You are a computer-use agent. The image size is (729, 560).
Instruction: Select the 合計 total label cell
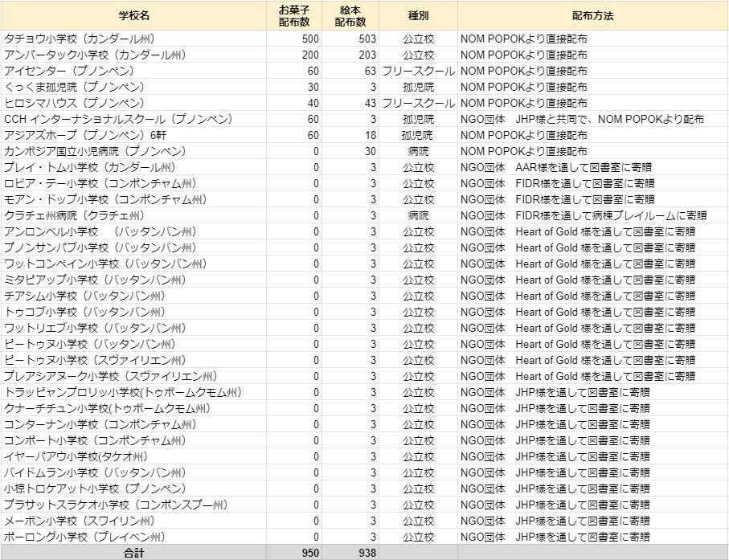133,552
